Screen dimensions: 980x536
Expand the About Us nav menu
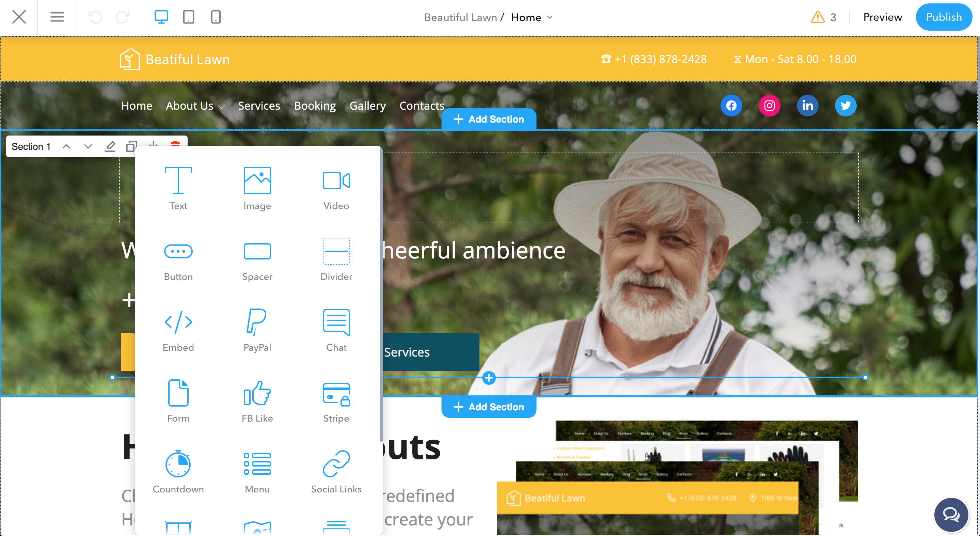point(195,105)
